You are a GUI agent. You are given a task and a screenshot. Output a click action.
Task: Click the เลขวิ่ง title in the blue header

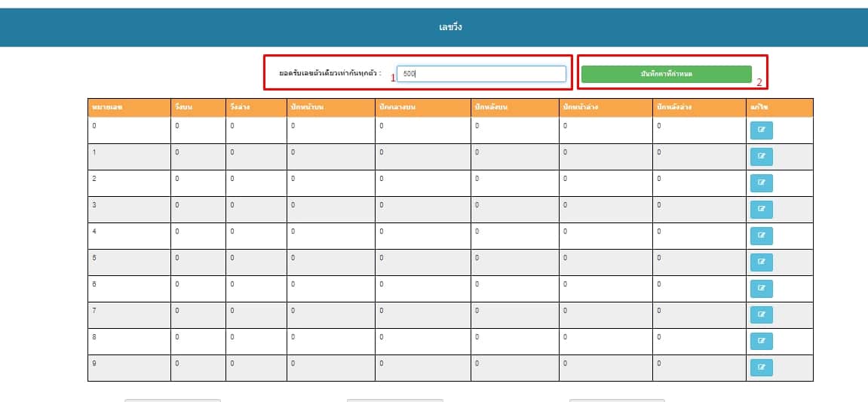(x=450, y=28)
